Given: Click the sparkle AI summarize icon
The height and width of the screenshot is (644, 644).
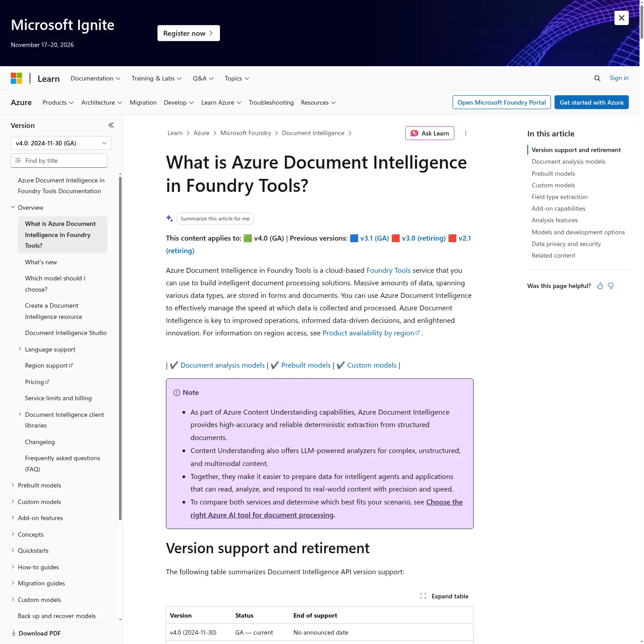Looking at the screenshot, I should pos(169,218).
